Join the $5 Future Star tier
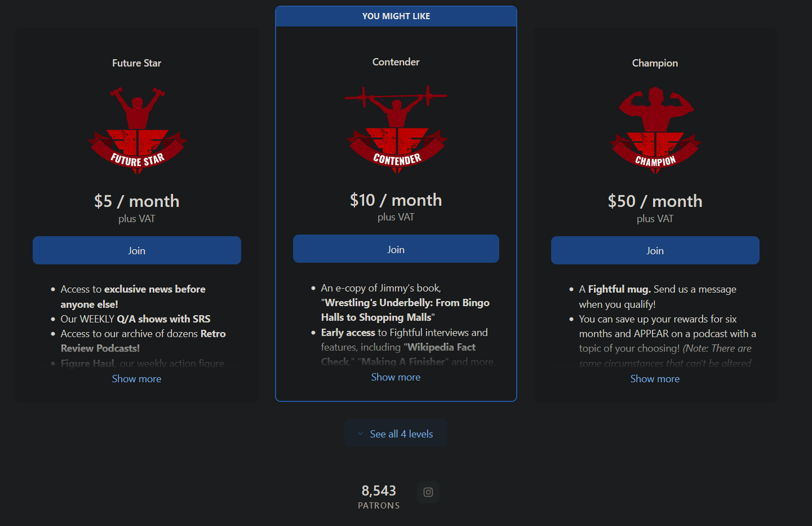Image resolution: width=812 pixels, height=526 pixels. point(137,250)
